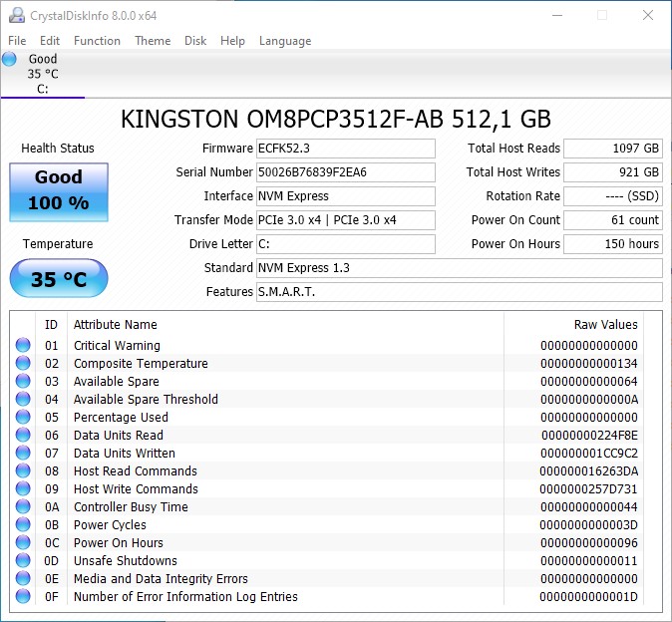The width and height of the screenshot is (672, 622).
Task: Click the status orb for Host Read Commands
Action: point(23,470)
